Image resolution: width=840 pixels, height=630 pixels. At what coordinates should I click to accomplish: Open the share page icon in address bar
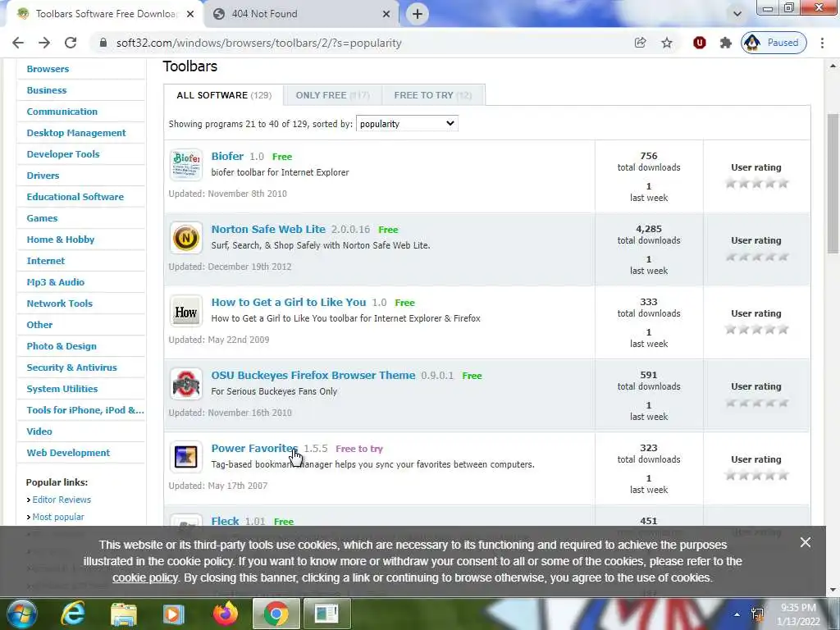(640, 43)
